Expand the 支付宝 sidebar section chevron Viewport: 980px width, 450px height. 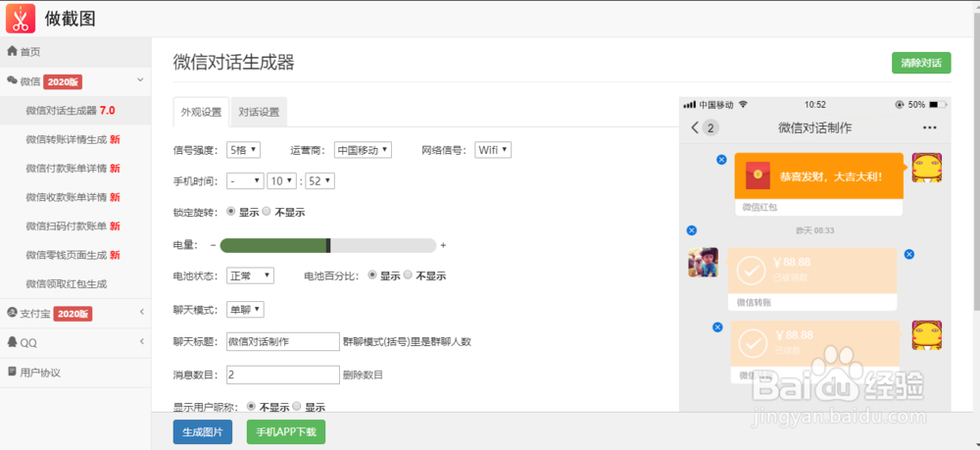tap(142, 313)
